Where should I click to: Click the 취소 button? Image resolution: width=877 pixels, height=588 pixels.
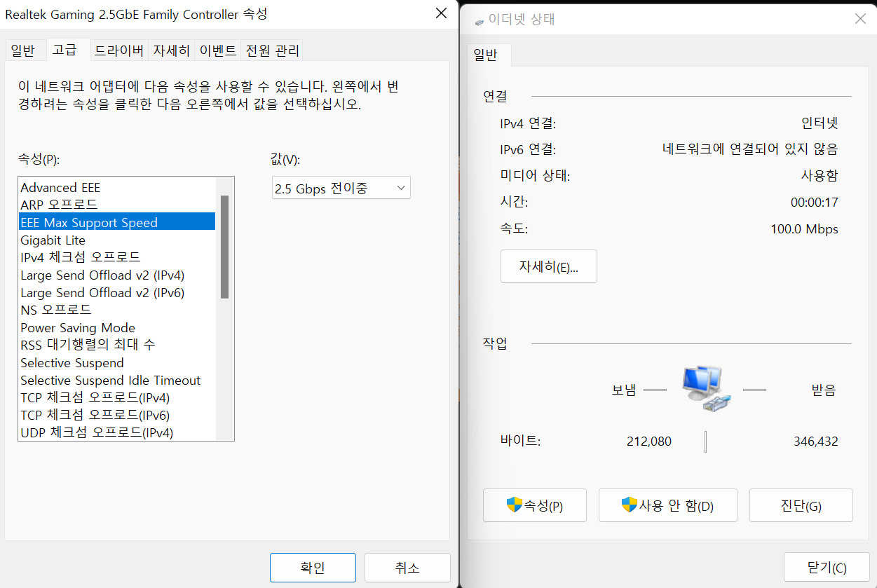tap(407, 568)
